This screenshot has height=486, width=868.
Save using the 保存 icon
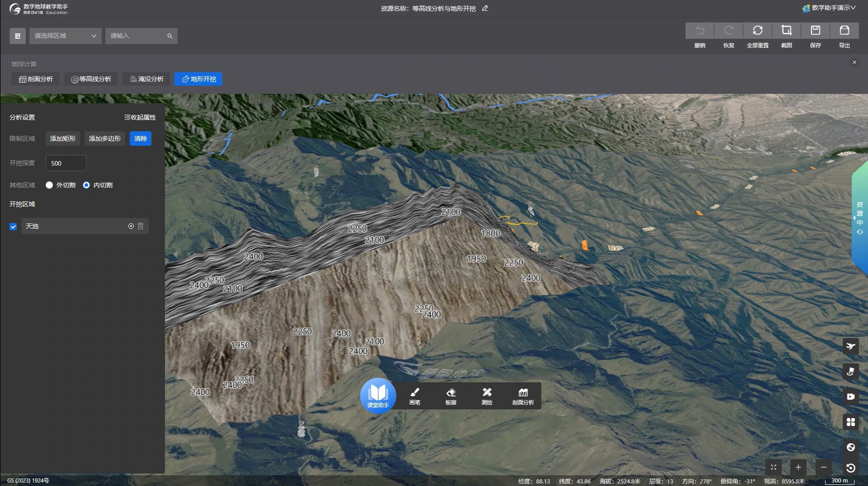pos(815,30)
